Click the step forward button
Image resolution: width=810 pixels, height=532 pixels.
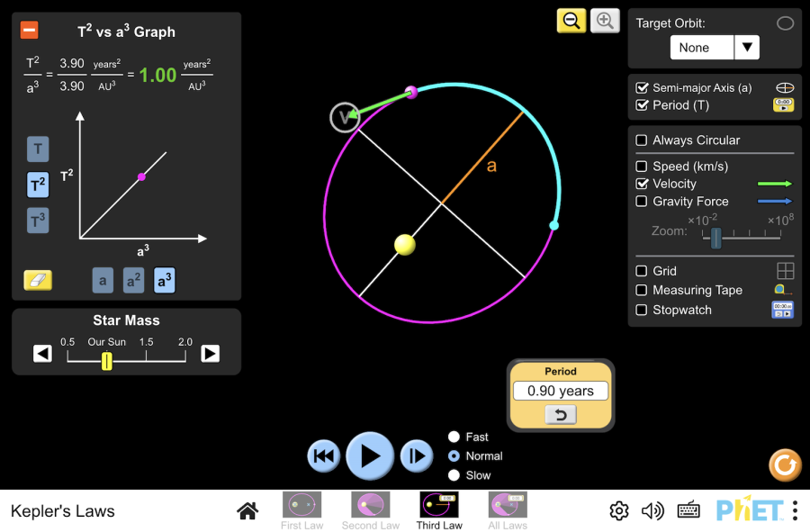coord(416,456)
